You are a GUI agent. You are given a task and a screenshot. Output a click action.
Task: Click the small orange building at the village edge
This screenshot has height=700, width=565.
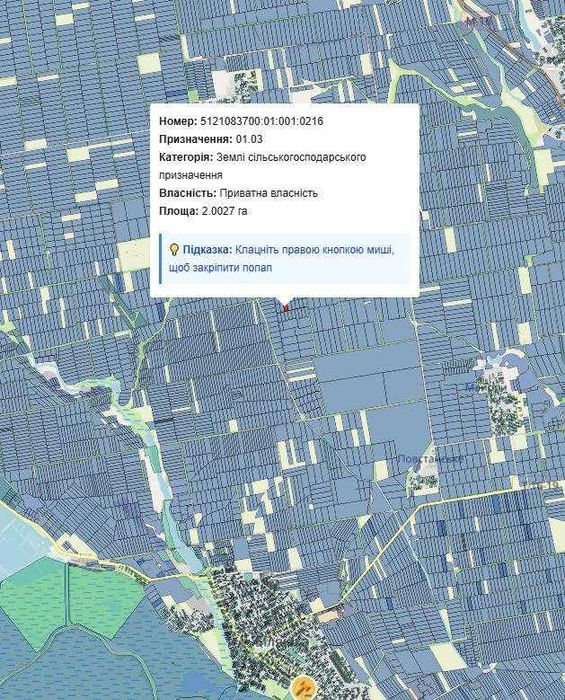point(329,616)
